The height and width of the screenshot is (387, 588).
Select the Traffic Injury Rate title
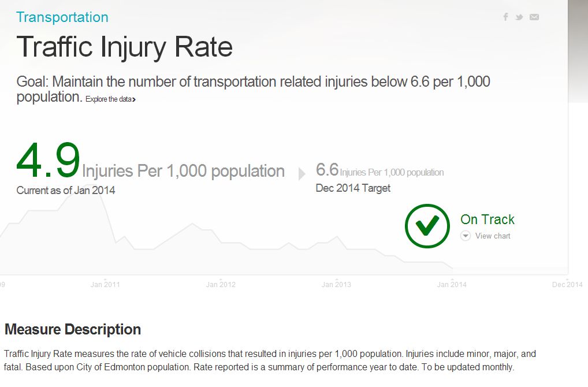(x=125, y=46)
